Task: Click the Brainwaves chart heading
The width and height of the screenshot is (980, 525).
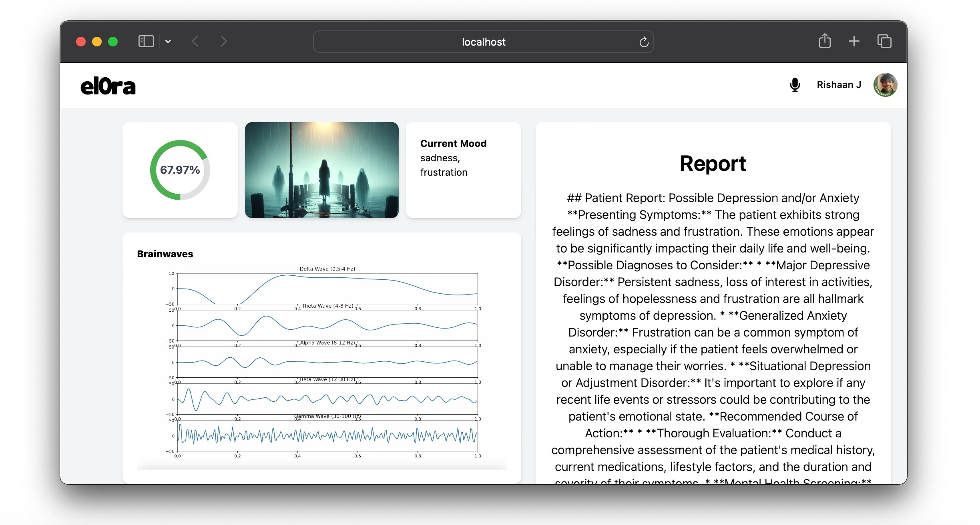Action: tap(165, 254)
